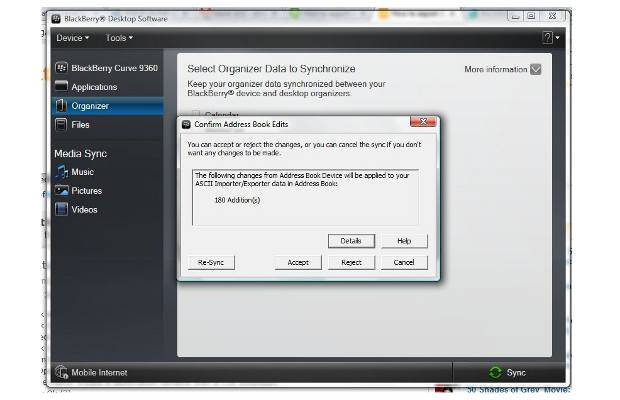The height and width of the screenshot is (400, 620).
Task: Expand the More information chevron
Action: coord(536,69)
